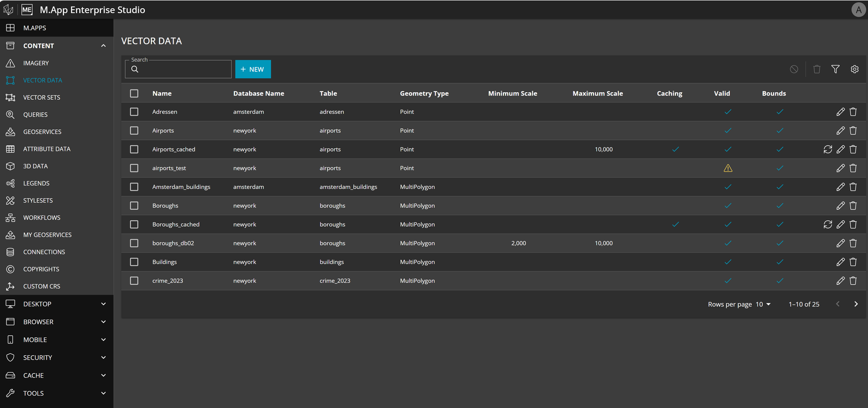Open the user avatar at top right
868x408 pixels.
[858, 10]
